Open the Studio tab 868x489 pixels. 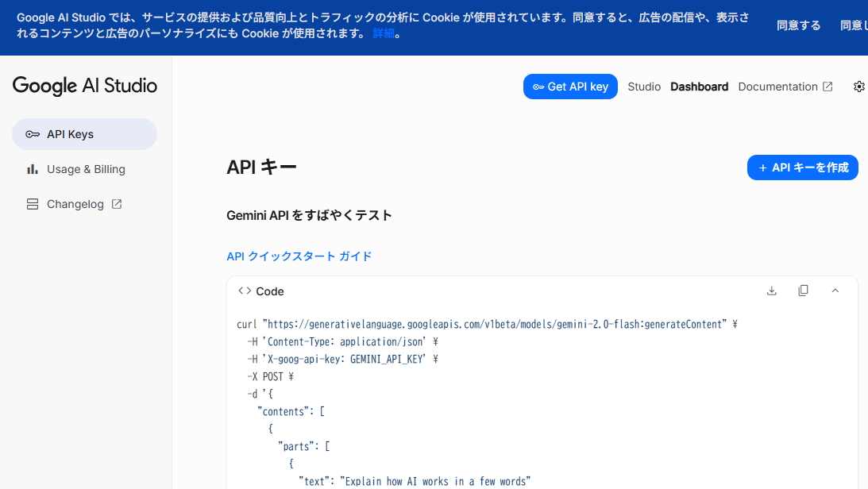[644, 87]
